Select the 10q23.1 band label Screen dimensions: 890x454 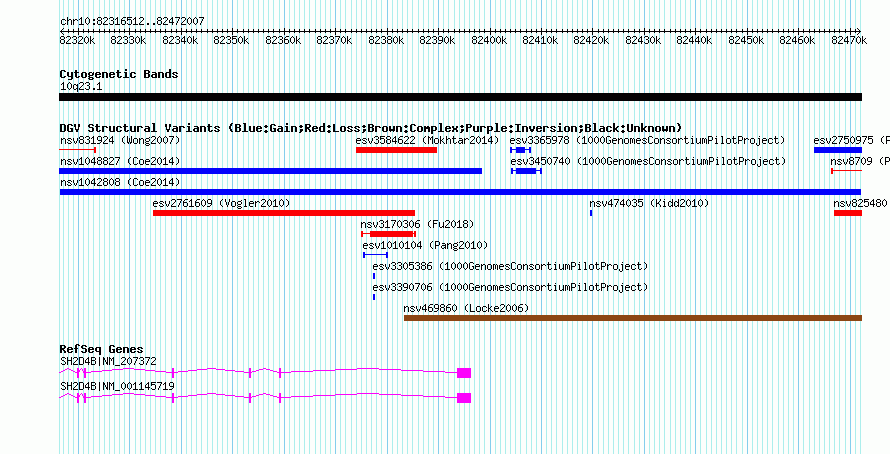coord(81,87)
